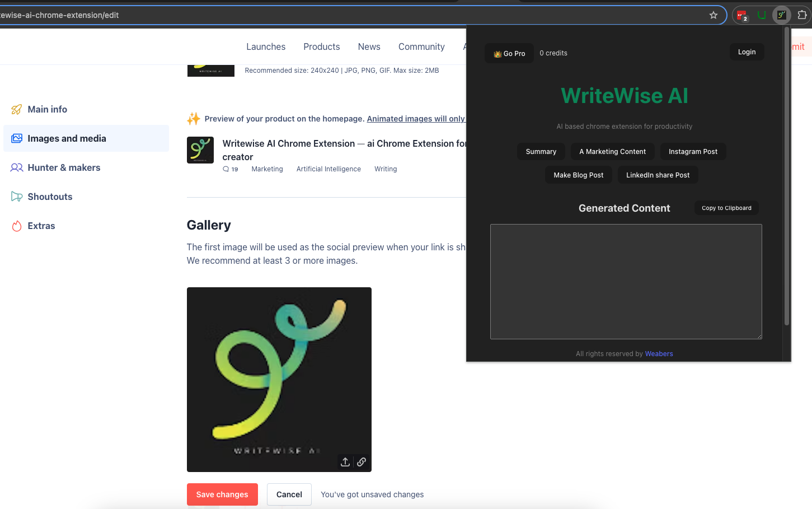Click the megaphone icon beside Shoutouts
Image resolution: width=812 pixels, height=509 pixels.
tap(17, 197)
